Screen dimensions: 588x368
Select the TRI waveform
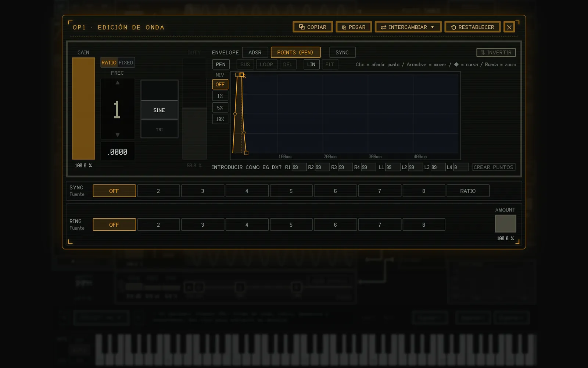(159, 129)
